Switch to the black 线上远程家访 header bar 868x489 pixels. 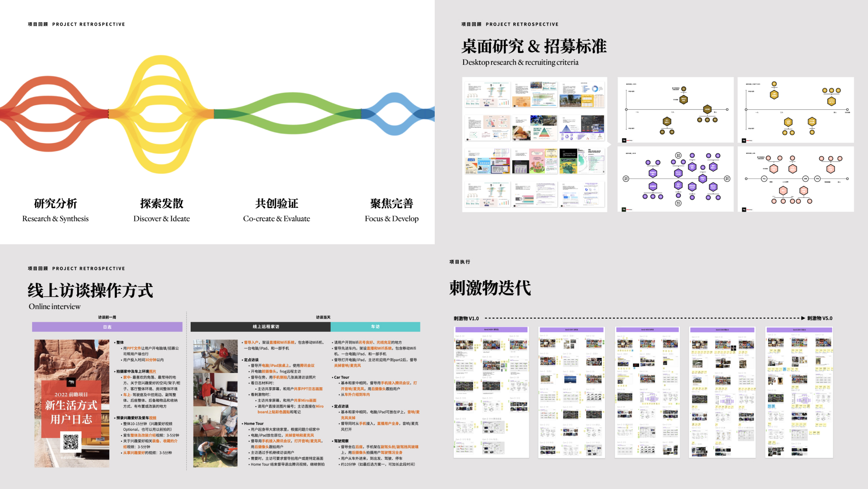tap(261, 327)
